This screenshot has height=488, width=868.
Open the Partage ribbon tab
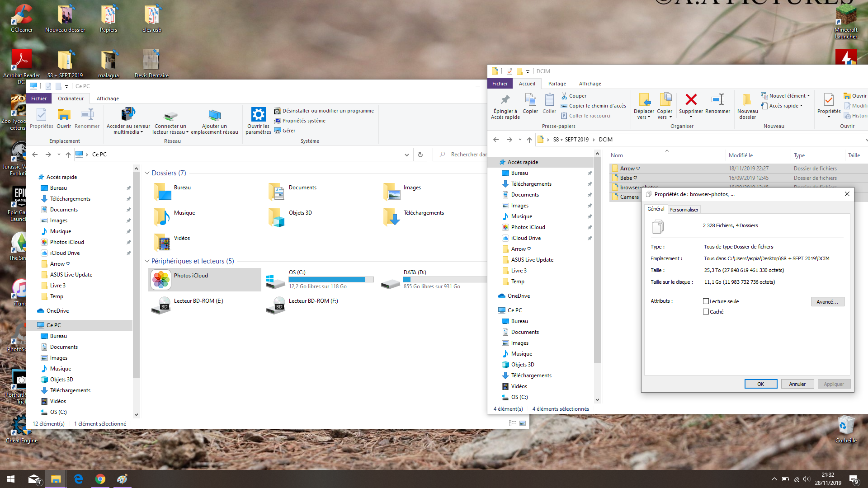(557, 84)
